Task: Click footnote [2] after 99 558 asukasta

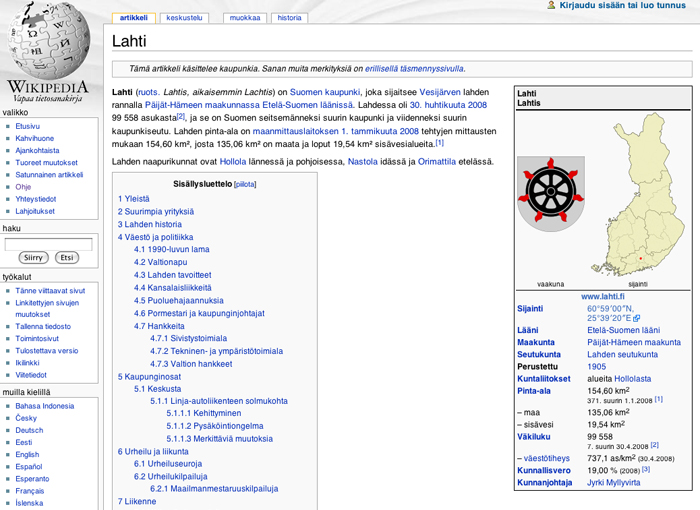Action: click(x=181, y=116)
